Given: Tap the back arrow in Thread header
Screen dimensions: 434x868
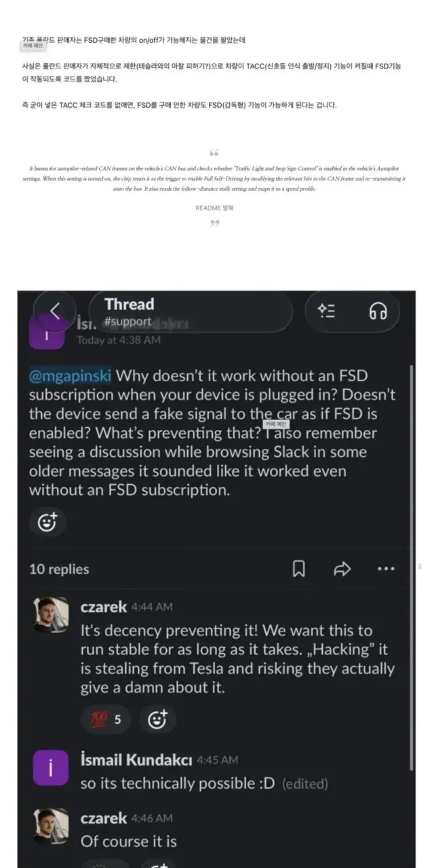Looking at the screenshot, I should tap(55, 311).
